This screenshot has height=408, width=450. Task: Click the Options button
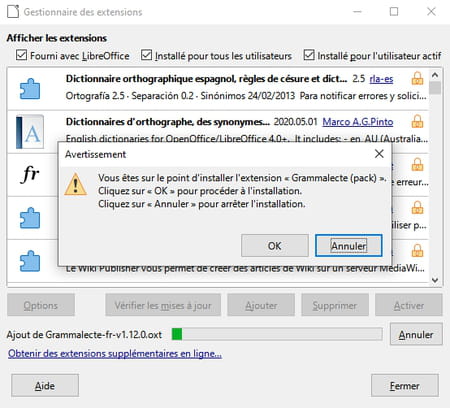(41, 305)
